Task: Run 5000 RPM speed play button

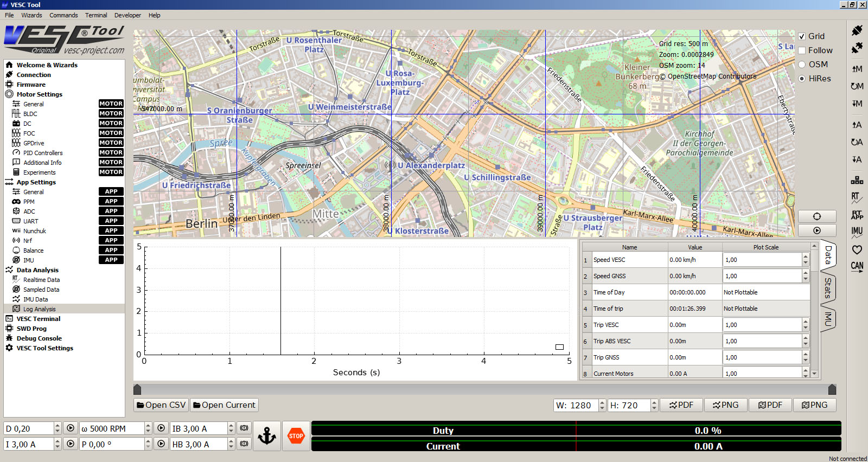Action: [161, 428]
